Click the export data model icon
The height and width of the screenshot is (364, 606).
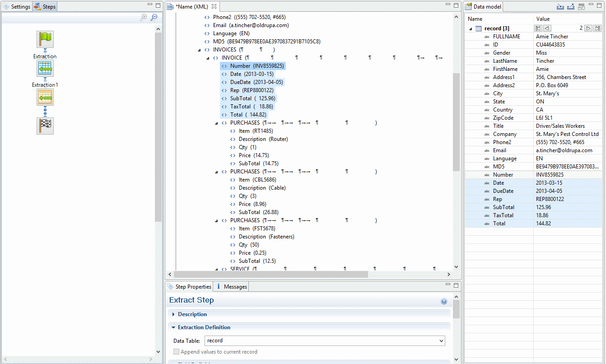point(571,7)
